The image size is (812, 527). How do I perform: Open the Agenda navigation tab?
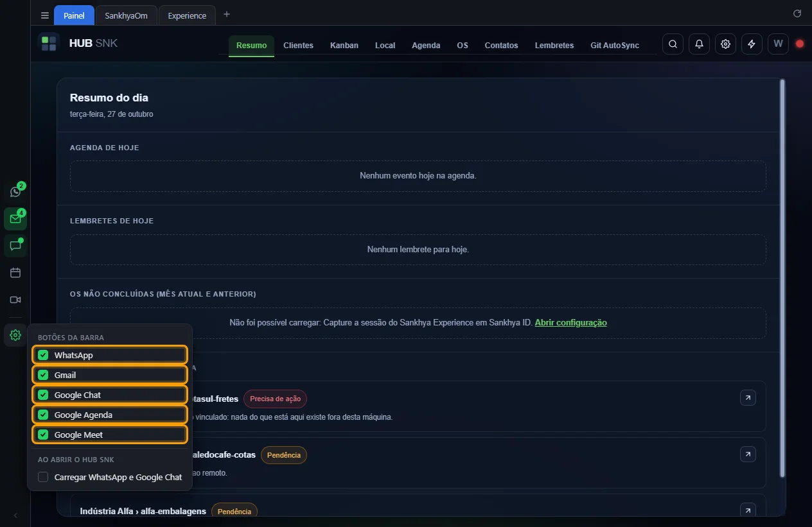pos(426,46)
